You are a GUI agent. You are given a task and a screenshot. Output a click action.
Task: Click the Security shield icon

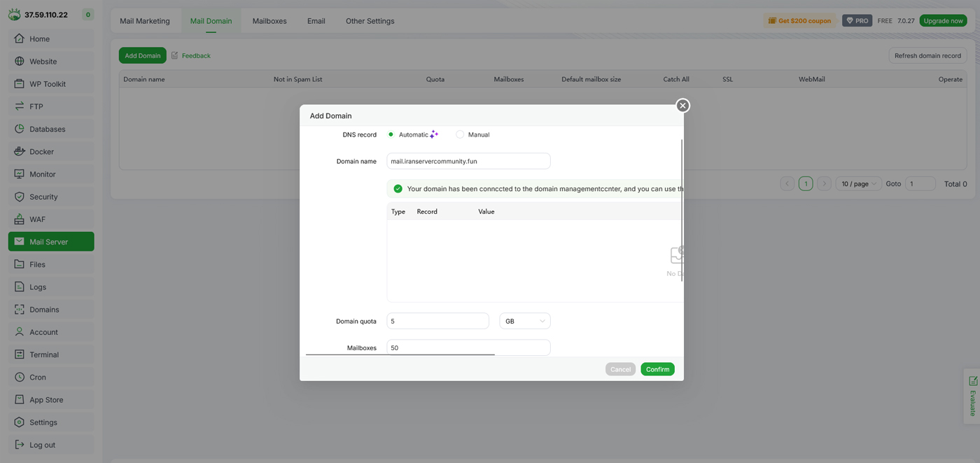pyautogui.click(x=20, y=197)
